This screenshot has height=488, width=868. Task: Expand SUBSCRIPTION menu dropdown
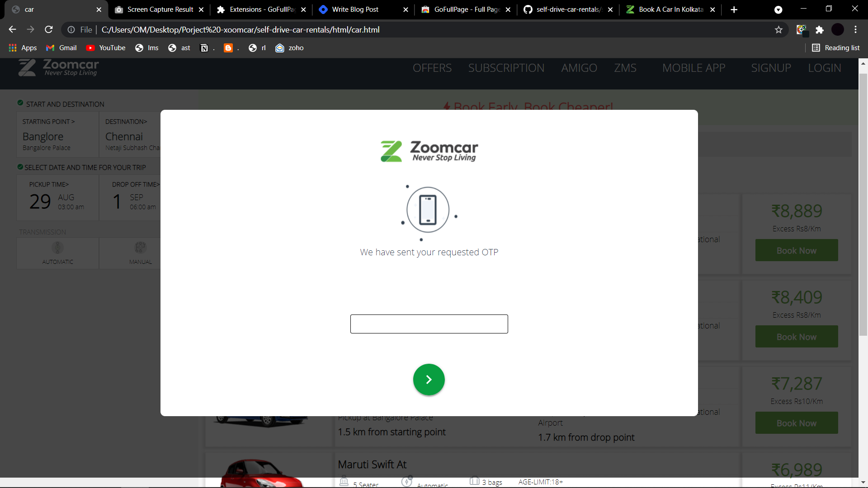[505, 67]
